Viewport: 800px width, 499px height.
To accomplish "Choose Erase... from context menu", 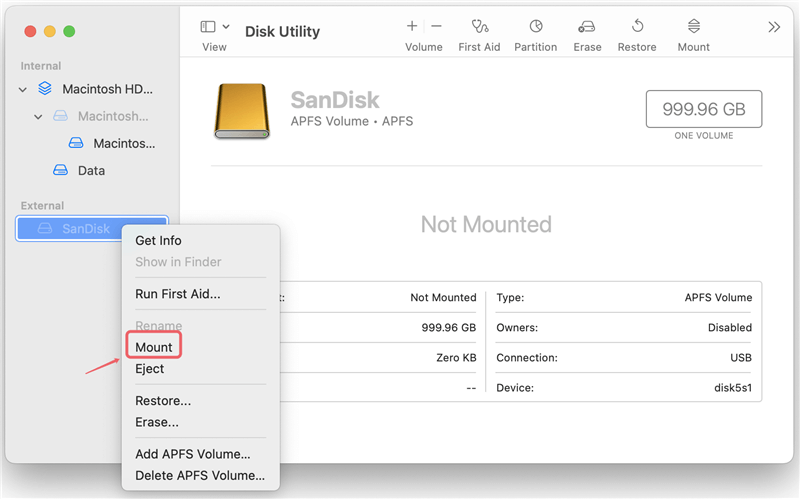I will click(157, 422).
